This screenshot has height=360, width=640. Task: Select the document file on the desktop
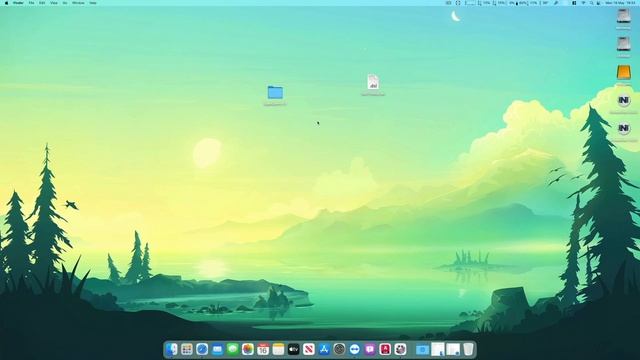tap(373, 82)
